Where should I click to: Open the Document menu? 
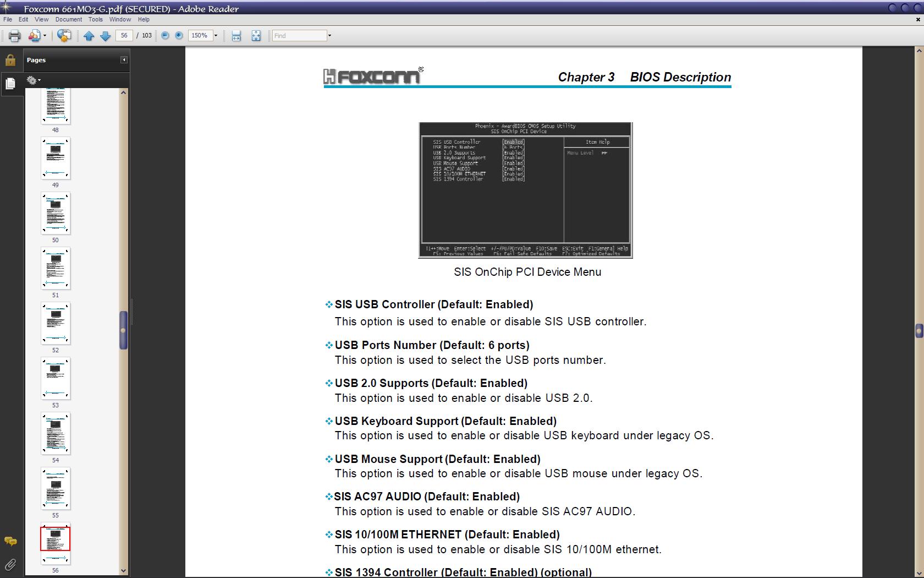(x=69, y=19)
